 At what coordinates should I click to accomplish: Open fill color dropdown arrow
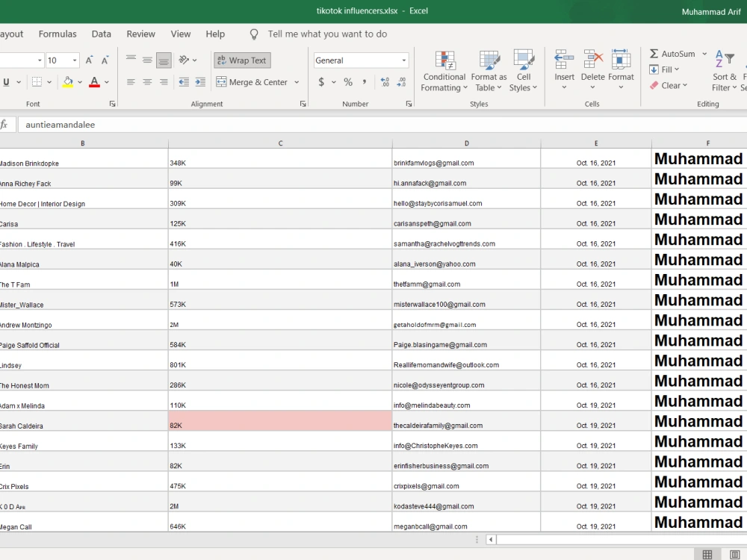[80, 82]
